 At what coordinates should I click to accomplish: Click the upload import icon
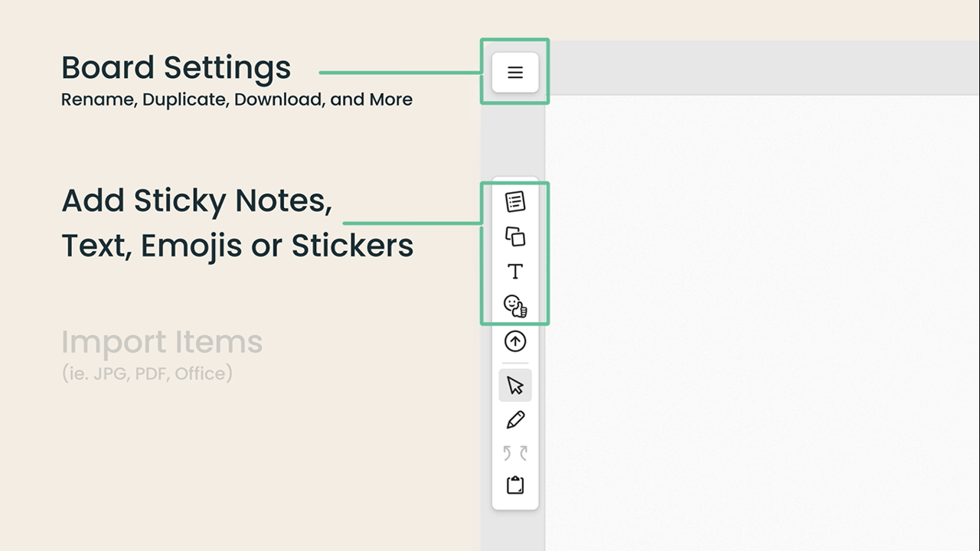pos(514,341)
